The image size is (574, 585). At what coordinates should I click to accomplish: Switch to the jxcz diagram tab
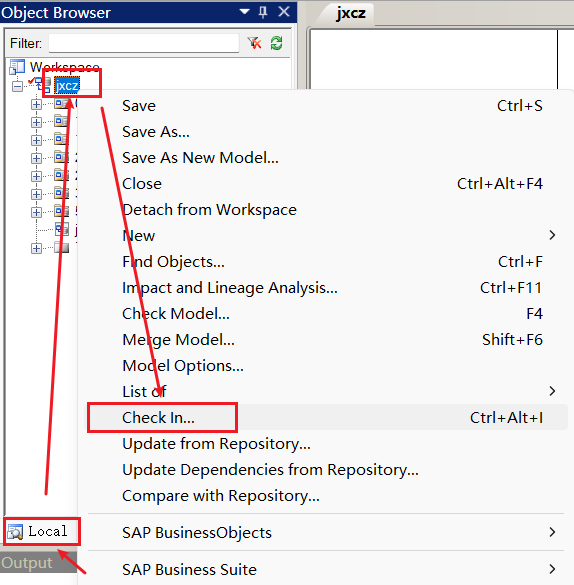350,13
